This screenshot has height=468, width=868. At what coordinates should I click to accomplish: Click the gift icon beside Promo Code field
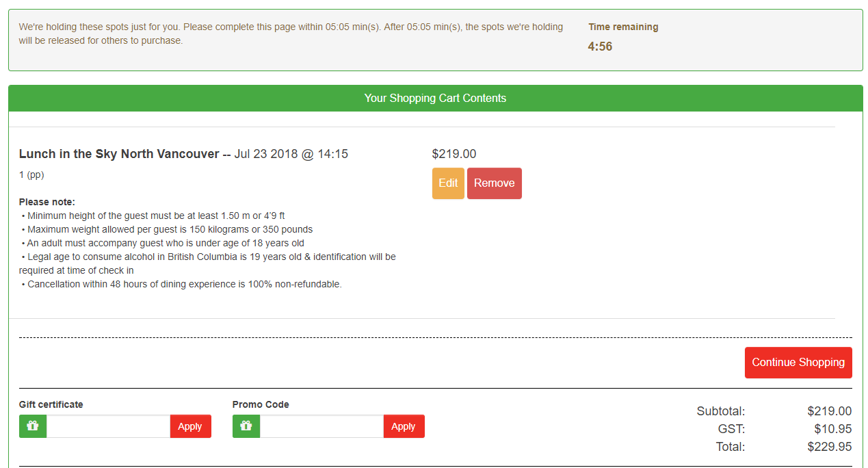click(x=246, y=426)
